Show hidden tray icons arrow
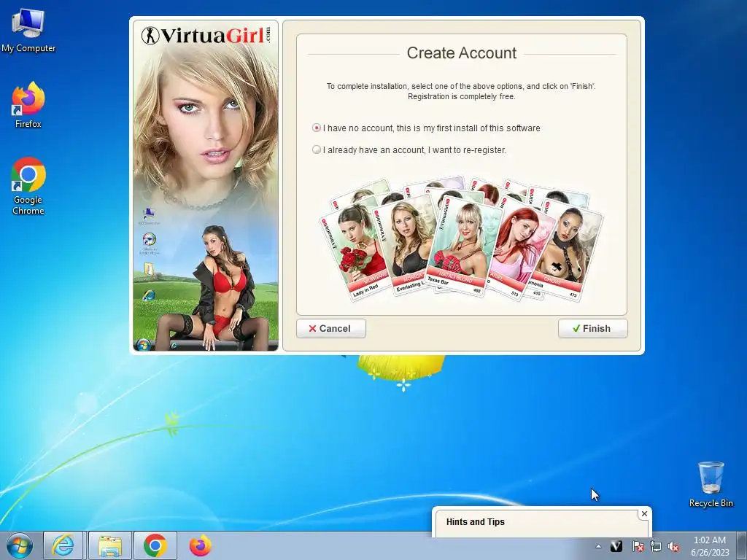The height and width of the screenshot is (560, 747). tap(598, 547)
